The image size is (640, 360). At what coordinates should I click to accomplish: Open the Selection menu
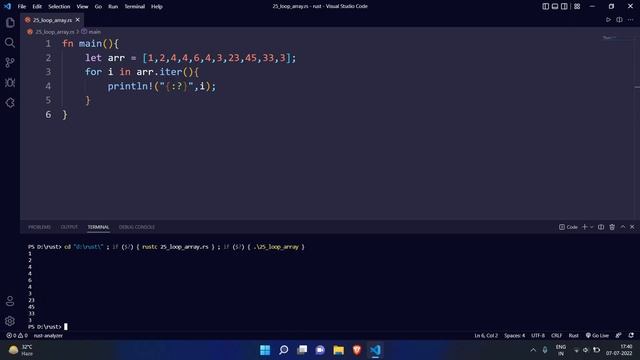59,6
